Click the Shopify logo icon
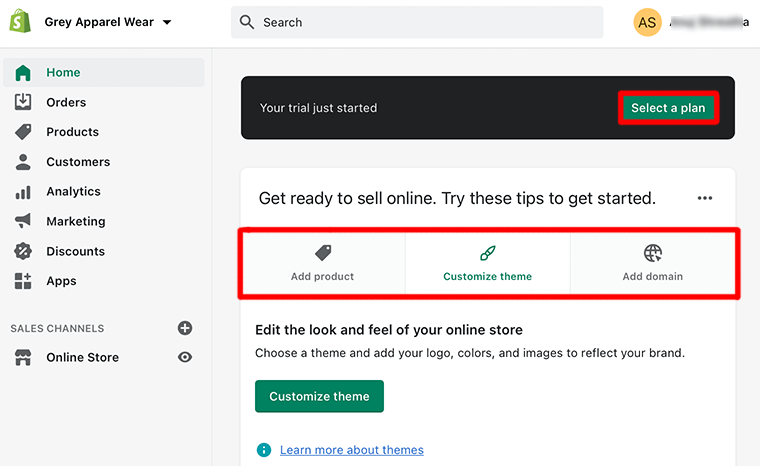760x466 pixels. point(20,21)
